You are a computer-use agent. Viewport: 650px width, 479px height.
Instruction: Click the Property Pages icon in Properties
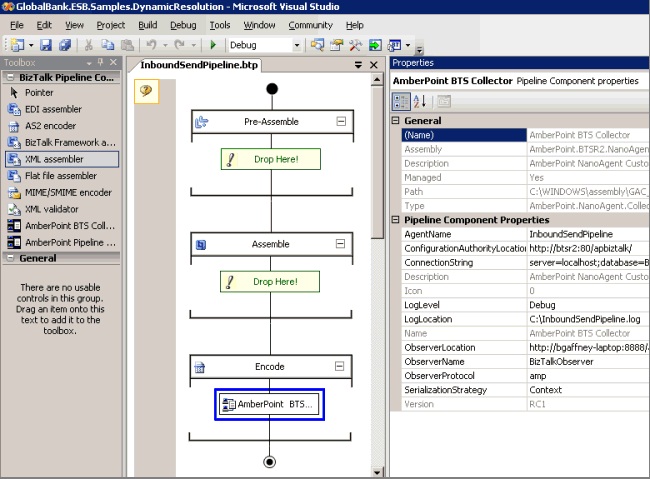click(444, 101)
